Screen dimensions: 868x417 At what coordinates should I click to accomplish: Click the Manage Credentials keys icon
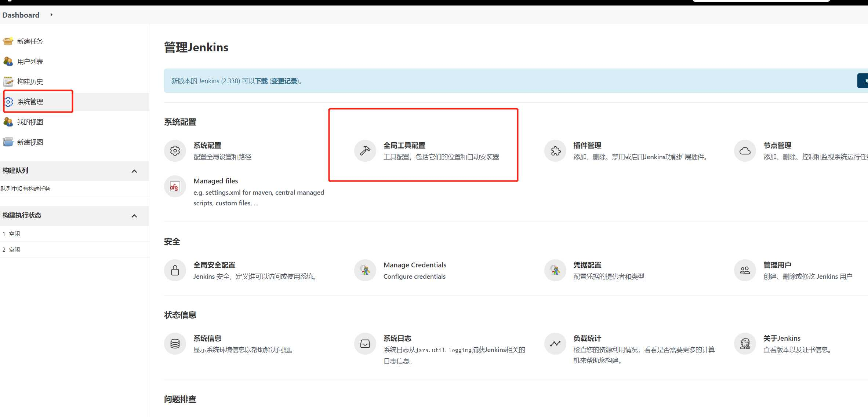(365, 270)
